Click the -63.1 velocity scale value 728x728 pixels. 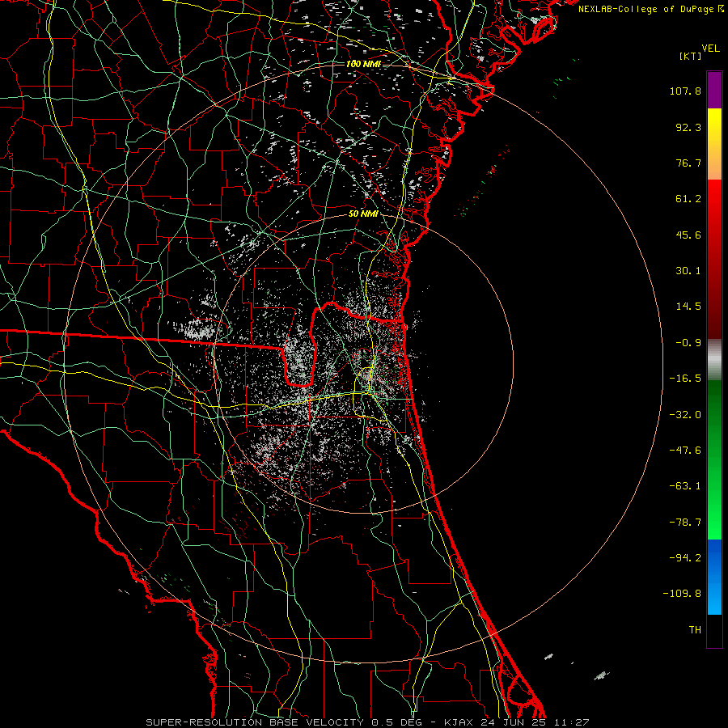pyautogui.click(x=685, y=486)
